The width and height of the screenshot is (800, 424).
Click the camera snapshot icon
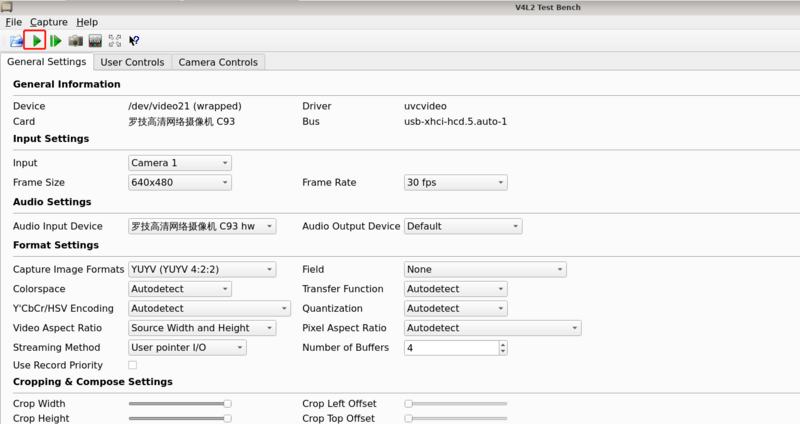coord(75,41)
